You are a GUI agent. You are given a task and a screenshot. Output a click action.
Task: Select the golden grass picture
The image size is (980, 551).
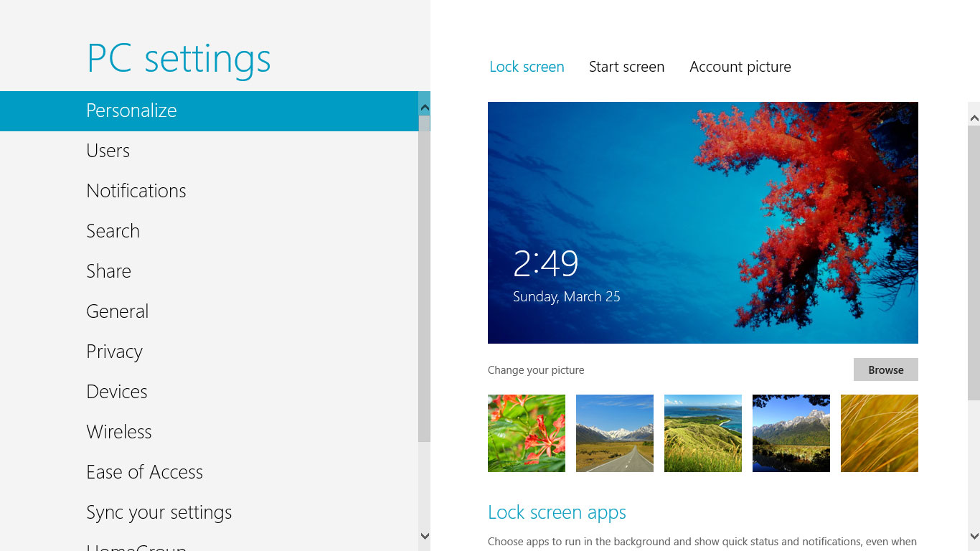click(x=880, y=433)
